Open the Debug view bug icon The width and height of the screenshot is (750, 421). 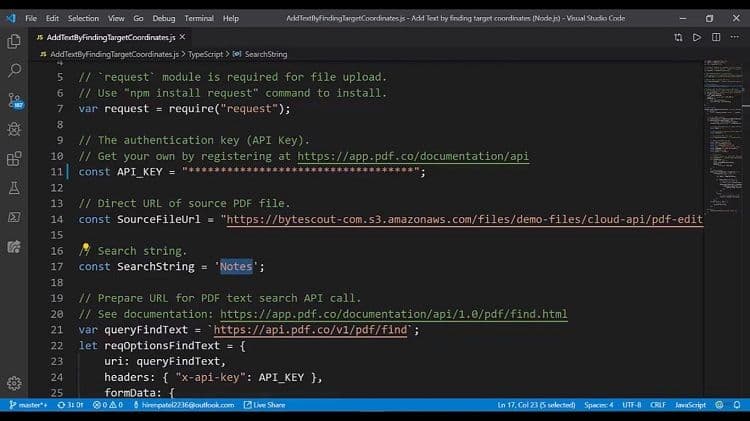point(14,129)
